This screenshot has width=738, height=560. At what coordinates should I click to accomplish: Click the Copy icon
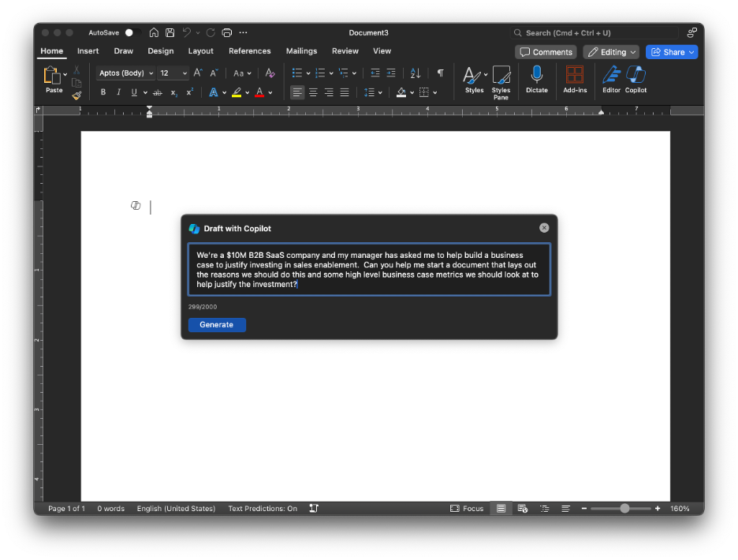pyautogui.click(x=76, y=83)
